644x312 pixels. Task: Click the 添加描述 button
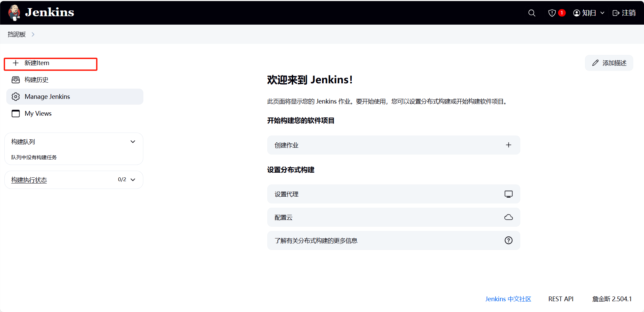point(609,63)
